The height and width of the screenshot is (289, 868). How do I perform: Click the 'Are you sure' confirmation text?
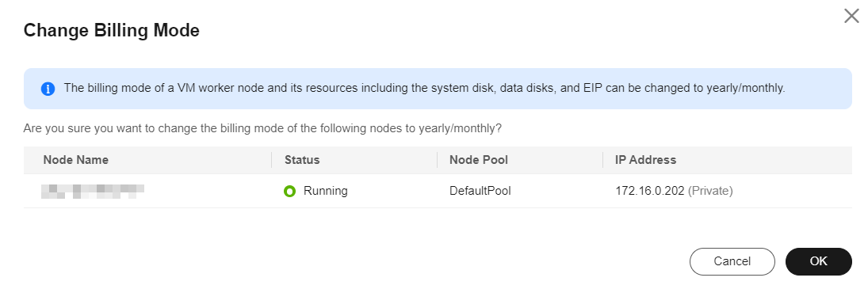[262, 129]
